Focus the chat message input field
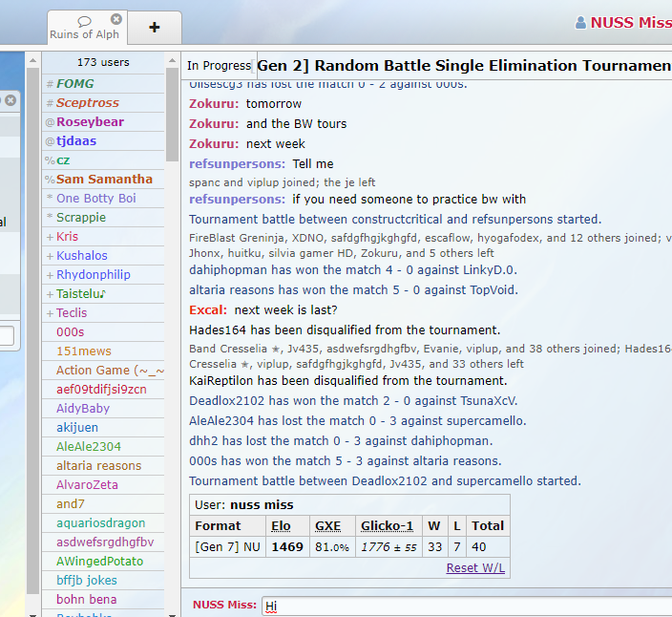The height and width of the screenshot is (617, 672). (x=466, y=606)
